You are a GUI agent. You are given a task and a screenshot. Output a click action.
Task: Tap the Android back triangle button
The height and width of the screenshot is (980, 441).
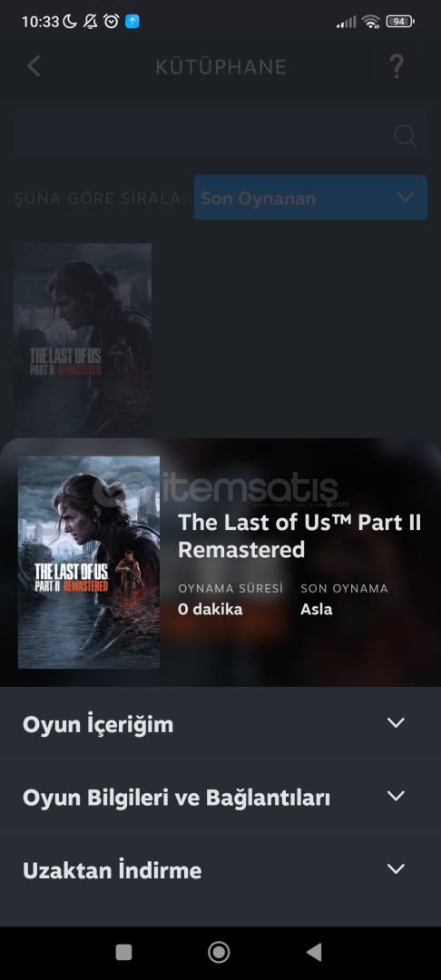314,952
